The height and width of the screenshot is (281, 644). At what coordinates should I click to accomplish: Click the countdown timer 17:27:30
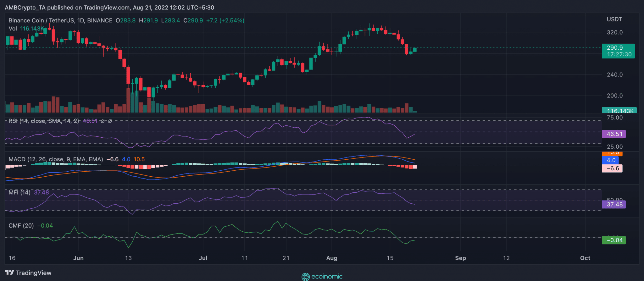[x=619, y=54]
